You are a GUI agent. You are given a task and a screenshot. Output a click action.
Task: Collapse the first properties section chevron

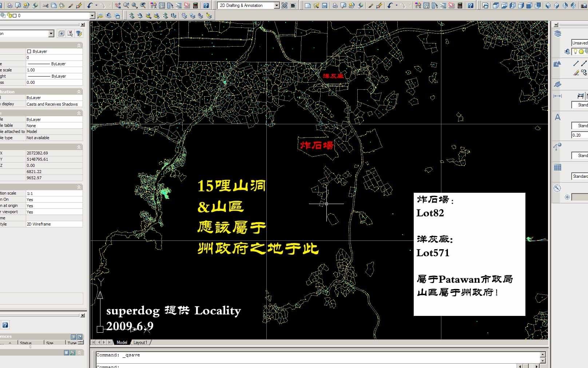[x=79, y=46]
